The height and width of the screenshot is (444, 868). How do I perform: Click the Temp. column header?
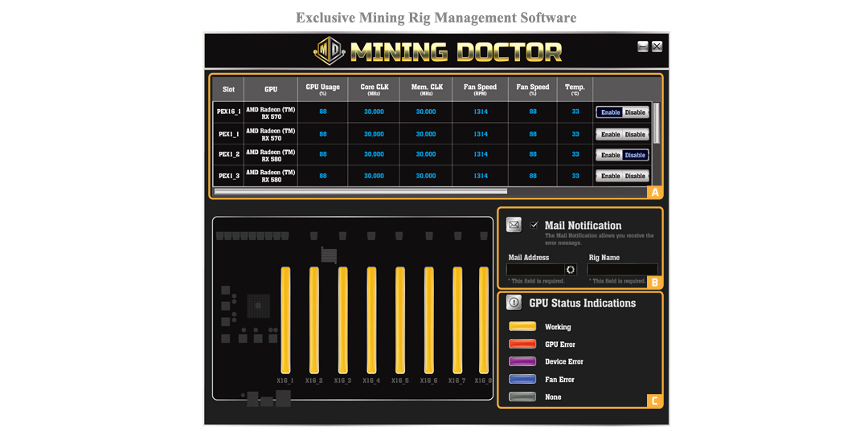tap(575, 89)
